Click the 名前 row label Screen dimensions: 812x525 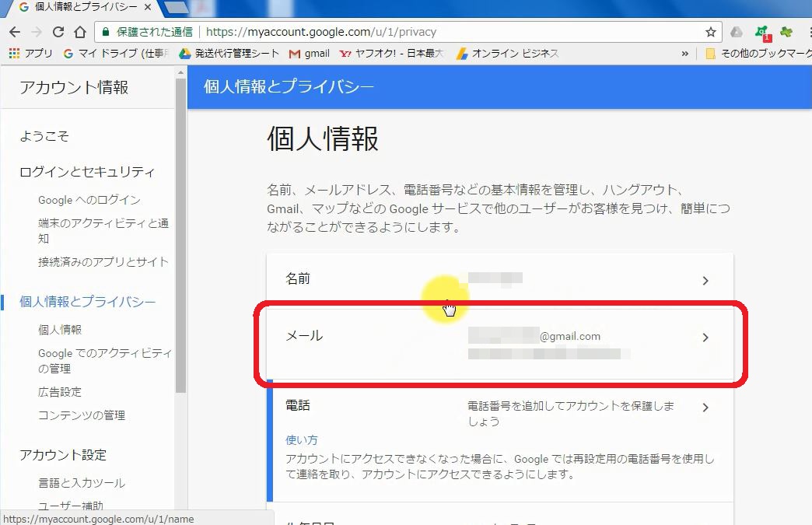298,279
